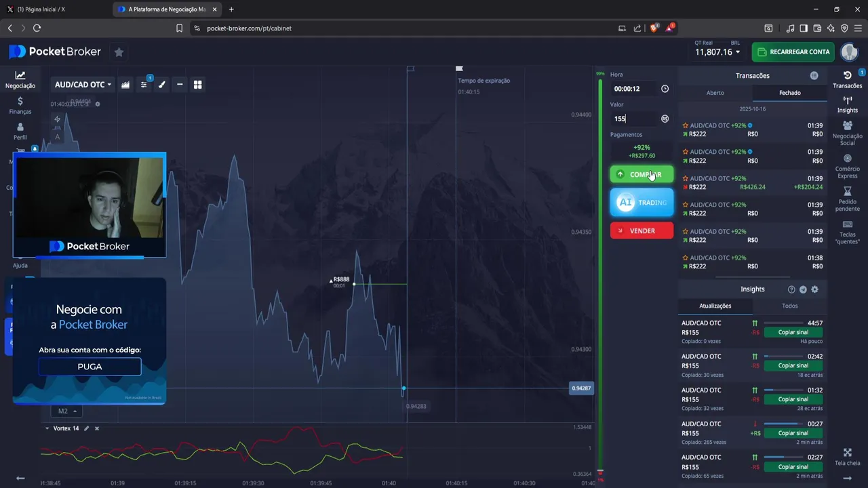Click the red VENDER button
868x488 pixels.
[x=642, y=230]
